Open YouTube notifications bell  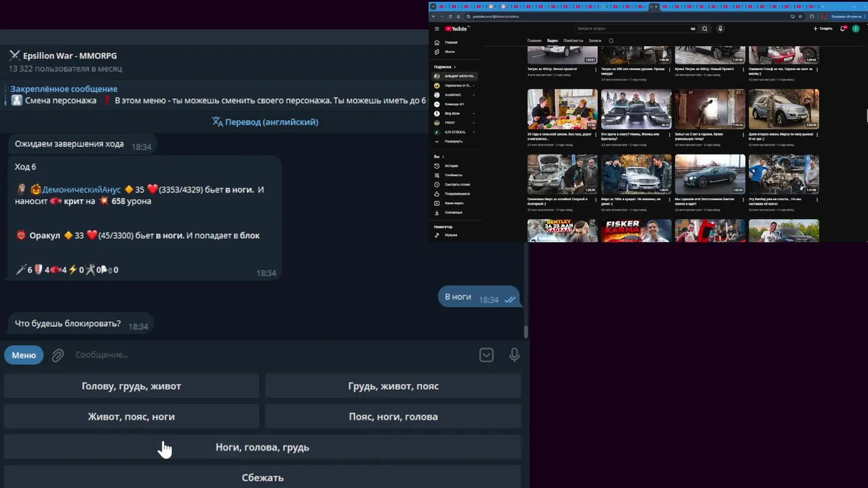pyautogui.click(x=843, y=28)
